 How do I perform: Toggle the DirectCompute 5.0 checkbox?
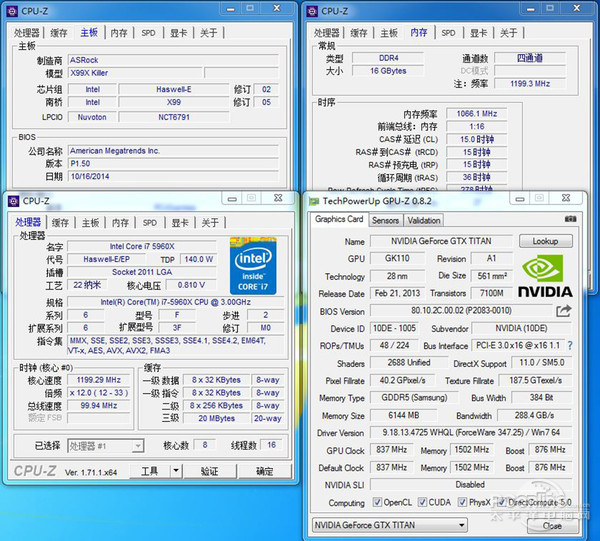pos(502,502)
